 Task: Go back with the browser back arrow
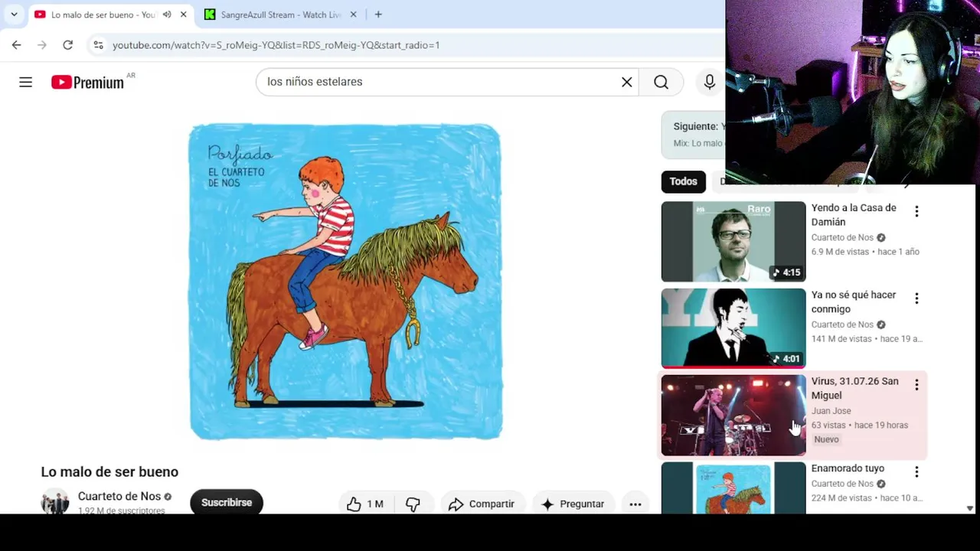[x=16, y=45]
